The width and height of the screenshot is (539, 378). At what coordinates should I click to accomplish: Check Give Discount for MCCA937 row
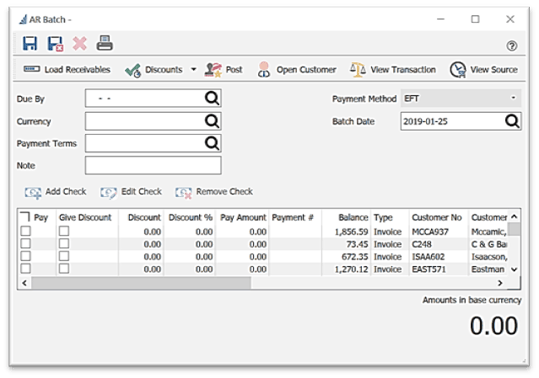coord(64,231)
